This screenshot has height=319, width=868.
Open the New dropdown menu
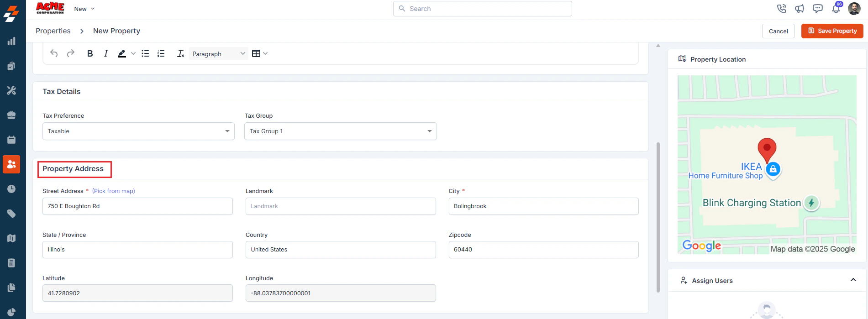point(84,9)
